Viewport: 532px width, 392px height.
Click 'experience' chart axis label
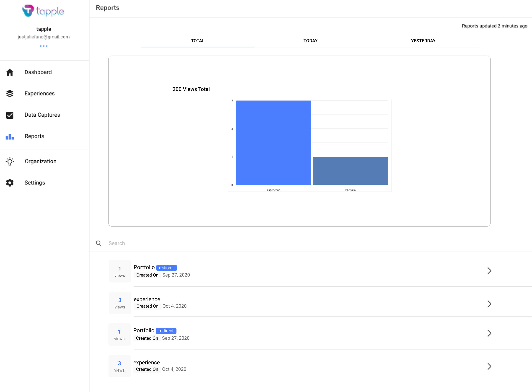coord(273,190)
